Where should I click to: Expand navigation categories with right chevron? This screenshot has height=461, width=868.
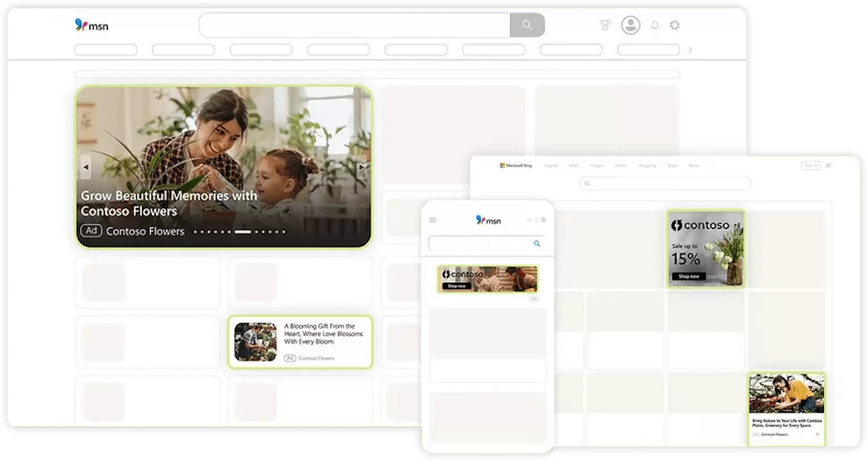click(690, 50)
